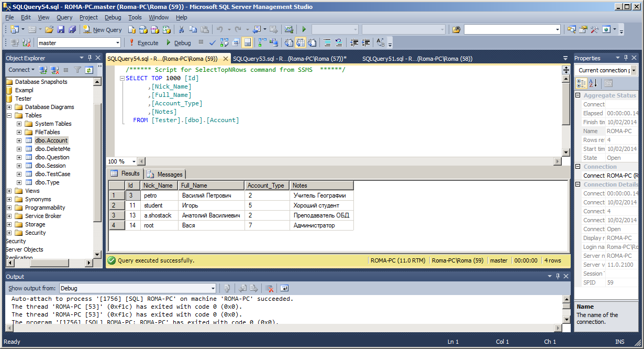This screenshot has height=349, width=644.
Task: Toggle word wrap in Output panel
Action: tap(284, 288)
